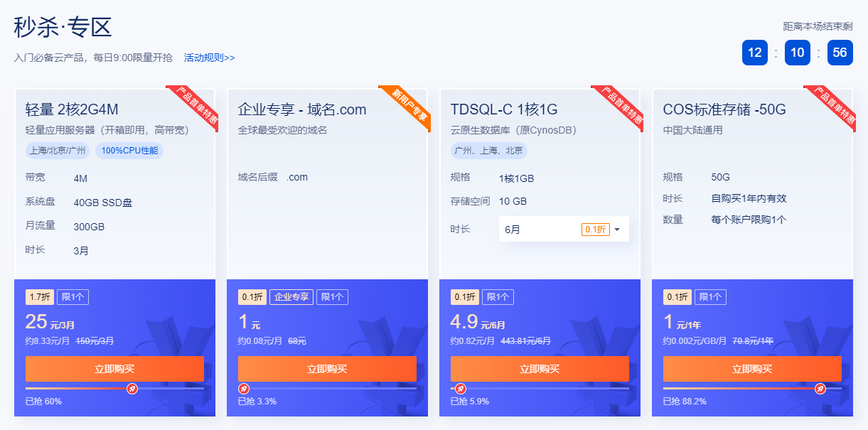This screenshot has width=868, height=430.
Task: Select the 100%CPU性能 tag
Action: coord(129,151)
